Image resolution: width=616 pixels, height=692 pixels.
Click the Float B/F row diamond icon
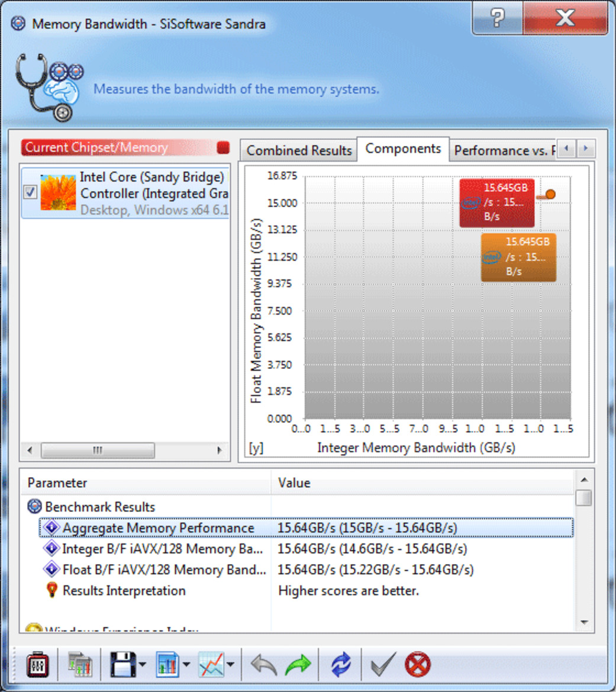[51, 569]
